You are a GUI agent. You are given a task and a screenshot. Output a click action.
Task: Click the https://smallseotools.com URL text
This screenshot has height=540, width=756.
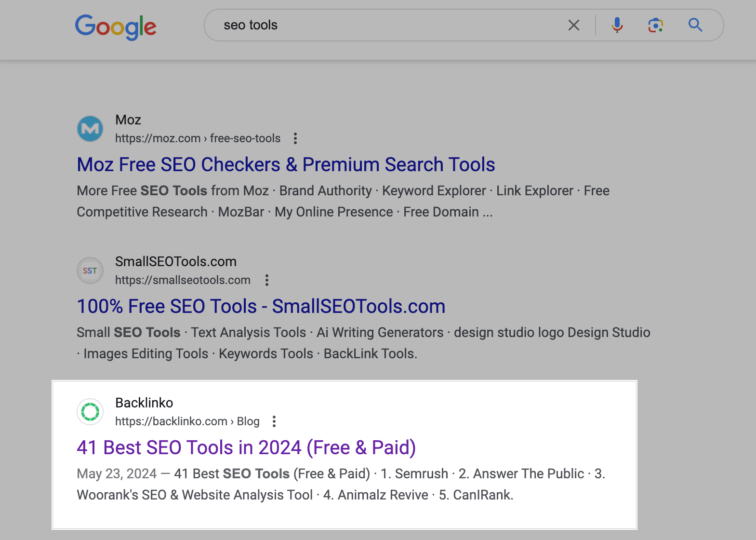coord(183,280)
